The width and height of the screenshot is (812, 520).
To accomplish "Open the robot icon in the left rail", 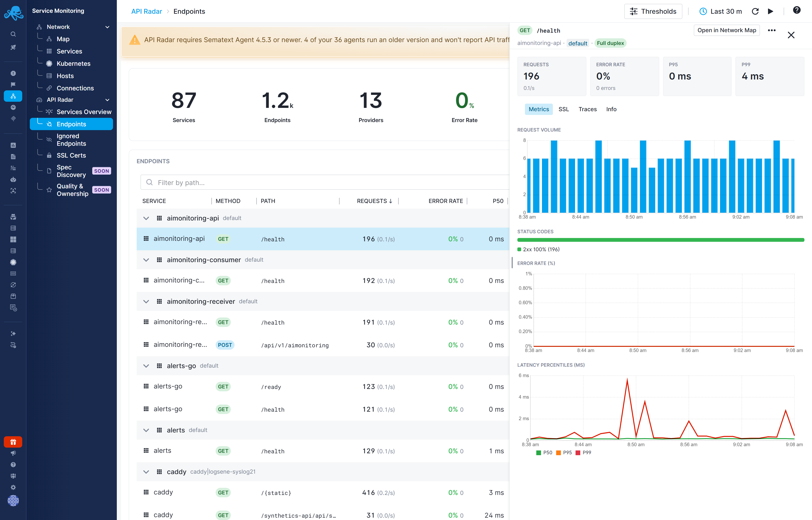I will coord(13,179).
